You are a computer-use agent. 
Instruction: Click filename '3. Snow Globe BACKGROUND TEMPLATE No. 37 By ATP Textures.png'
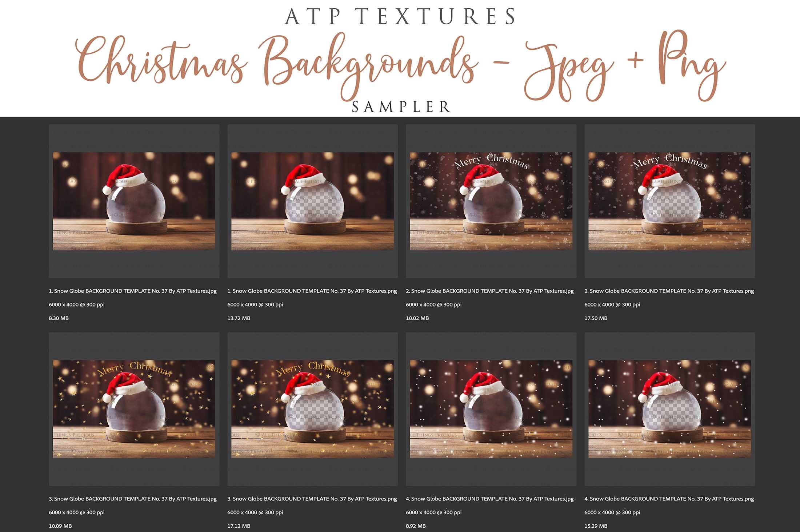point(312,499)
